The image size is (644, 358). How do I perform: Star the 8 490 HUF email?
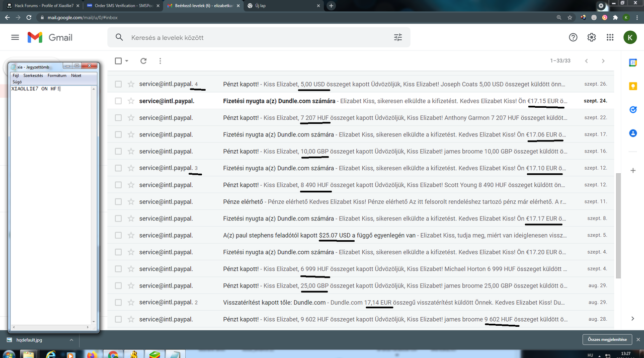click(x=131, y=185)
